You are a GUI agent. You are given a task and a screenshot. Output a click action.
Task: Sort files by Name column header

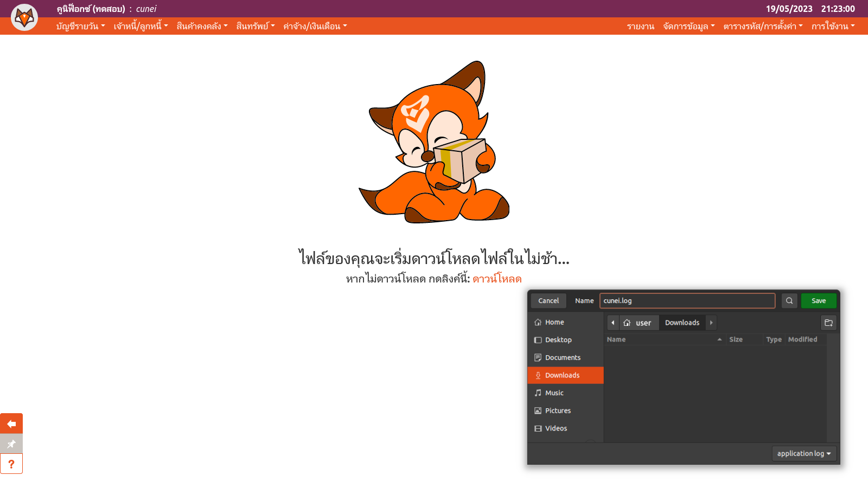pos(616,339)
